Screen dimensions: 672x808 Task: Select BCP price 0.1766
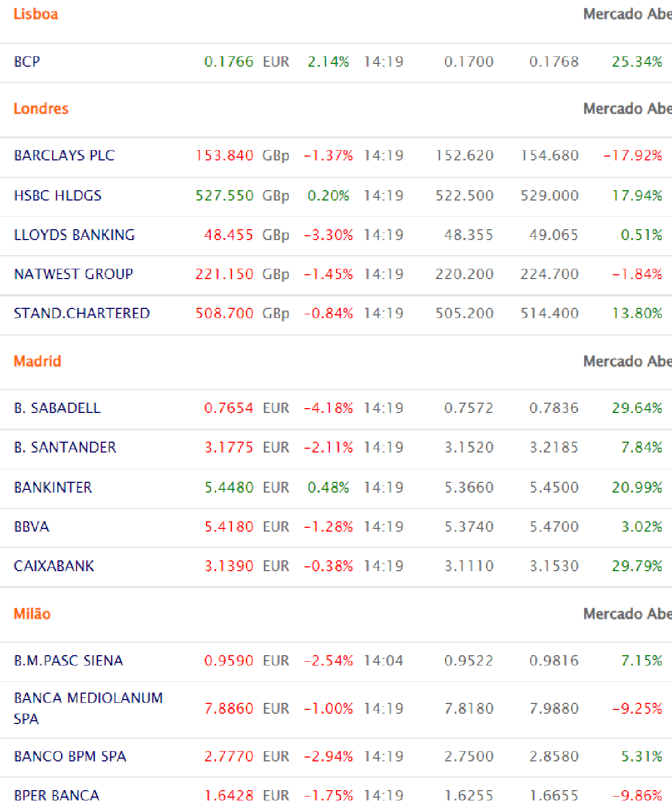[229, 62]
